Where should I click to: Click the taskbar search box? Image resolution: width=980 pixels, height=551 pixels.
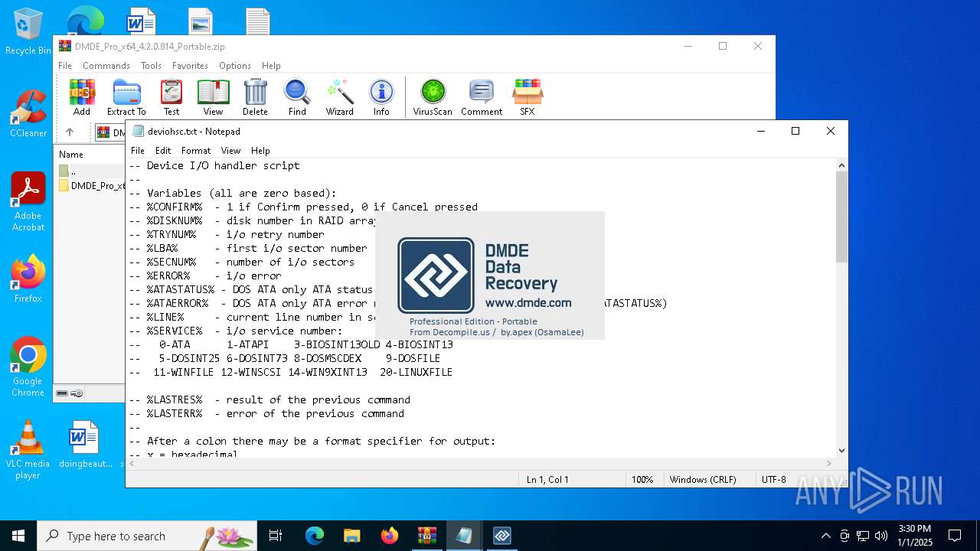(147, 536)
